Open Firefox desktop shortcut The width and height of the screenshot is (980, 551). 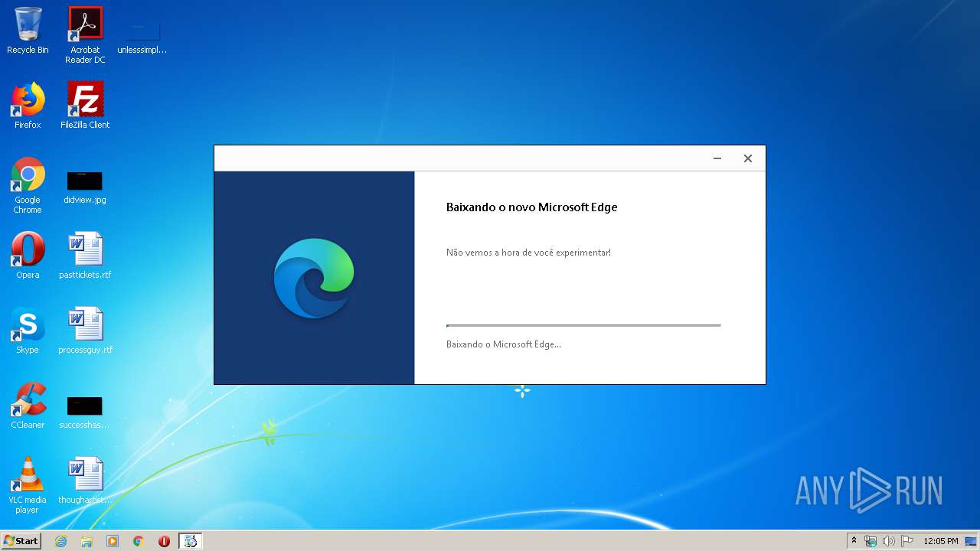click(x=28, y=106)
